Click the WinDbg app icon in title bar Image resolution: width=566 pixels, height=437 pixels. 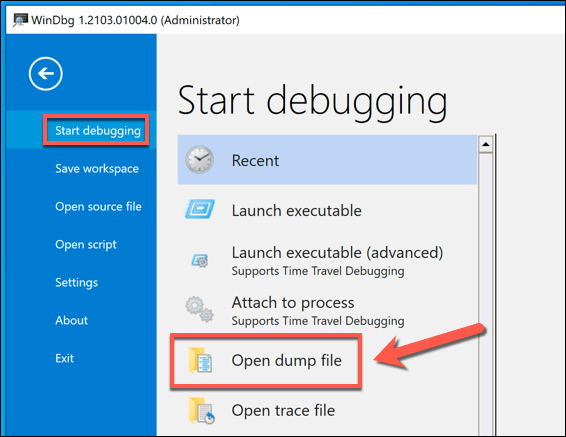(x=20, y=20)
